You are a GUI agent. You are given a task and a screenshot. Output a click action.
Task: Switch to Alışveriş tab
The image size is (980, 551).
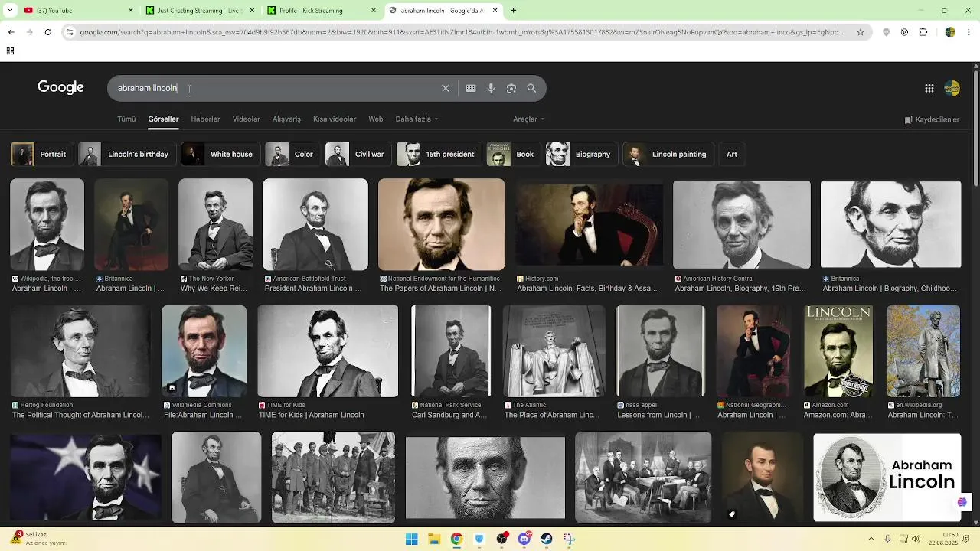click(287, 119)
